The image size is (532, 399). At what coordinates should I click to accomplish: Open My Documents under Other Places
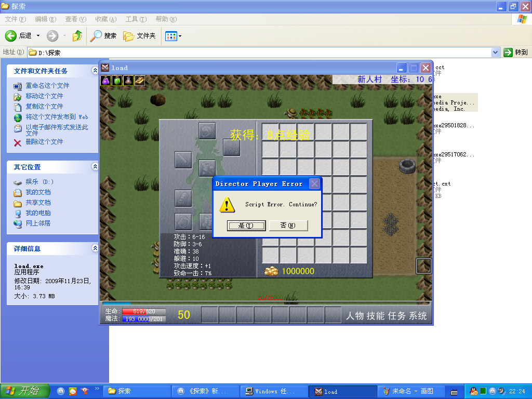(38, 192)
